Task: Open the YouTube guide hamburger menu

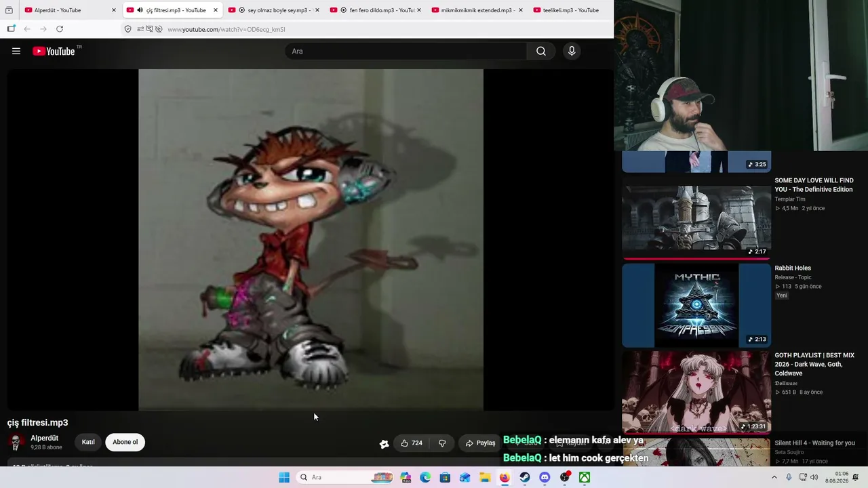Action: tap(16, 51)
